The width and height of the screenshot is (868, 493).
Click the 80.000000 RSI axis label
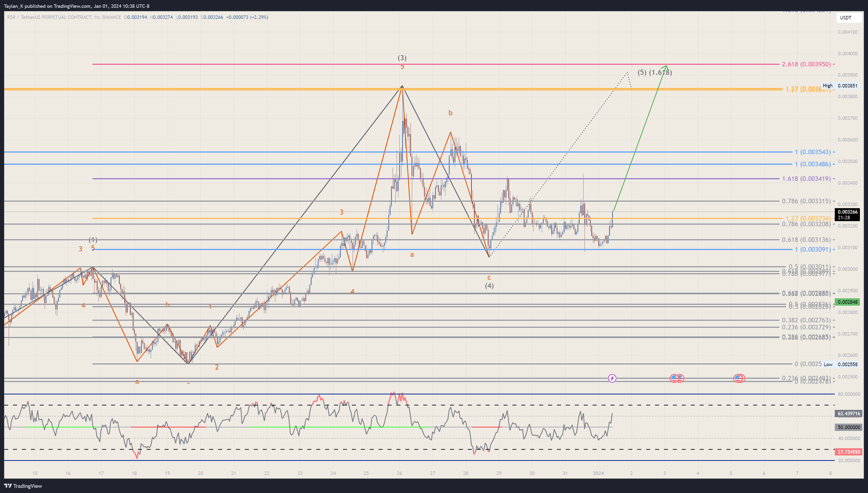(x=849, y=394)
